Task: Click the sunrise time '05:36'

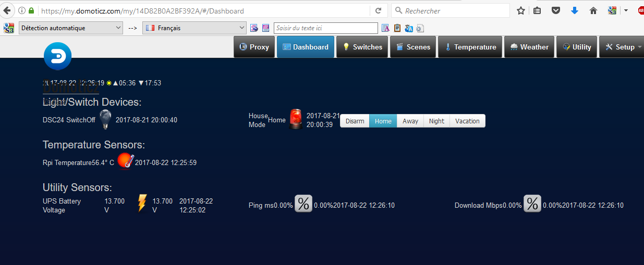Action: (127, 83)
